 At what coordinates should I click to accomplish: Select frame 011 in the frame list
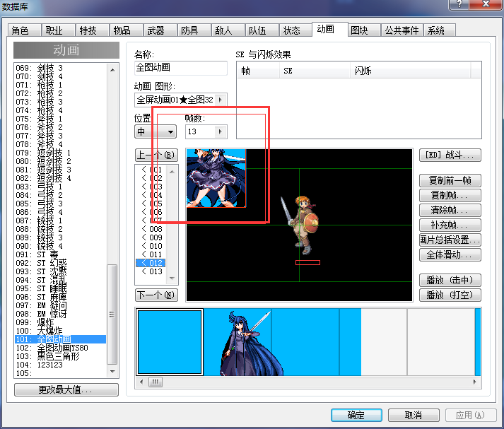coord(152,254)
